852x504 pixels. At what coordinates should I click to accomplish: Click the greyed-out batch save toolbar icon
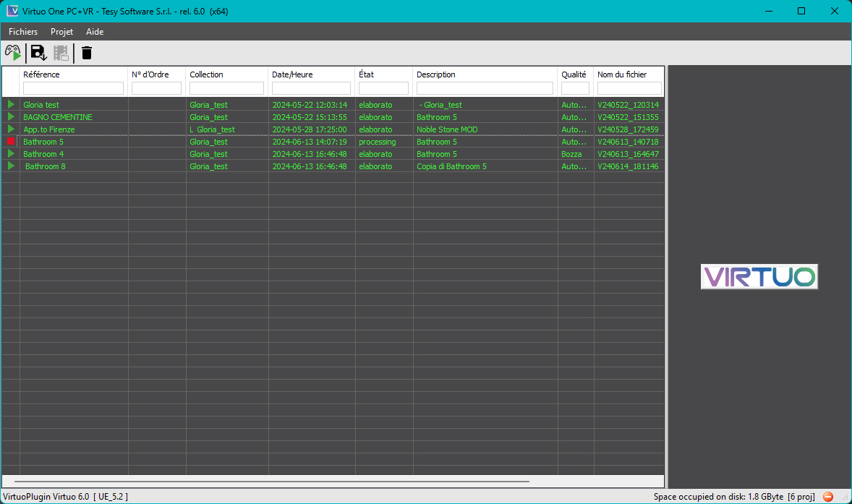[61, 53]
